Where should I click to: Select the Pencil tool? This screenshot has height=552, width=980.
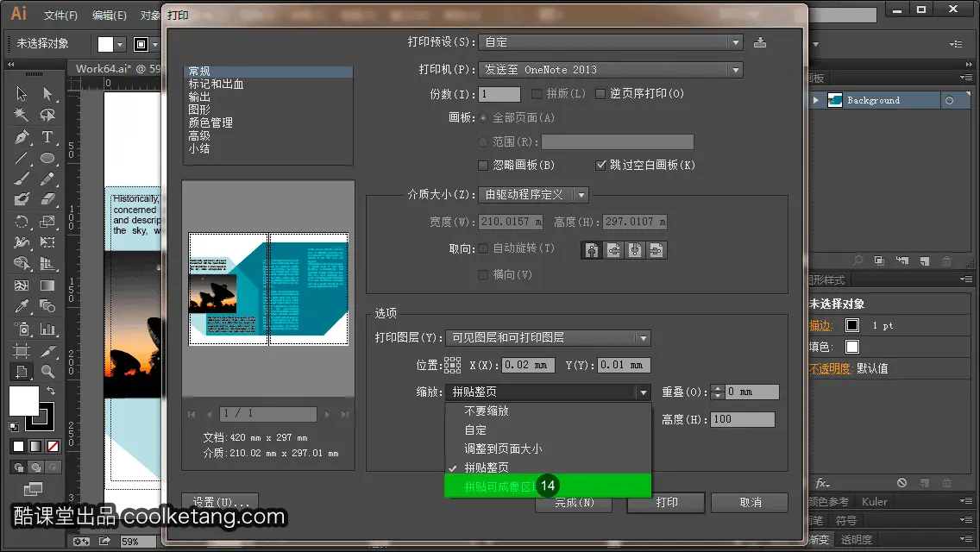click(x=47, y=179)
